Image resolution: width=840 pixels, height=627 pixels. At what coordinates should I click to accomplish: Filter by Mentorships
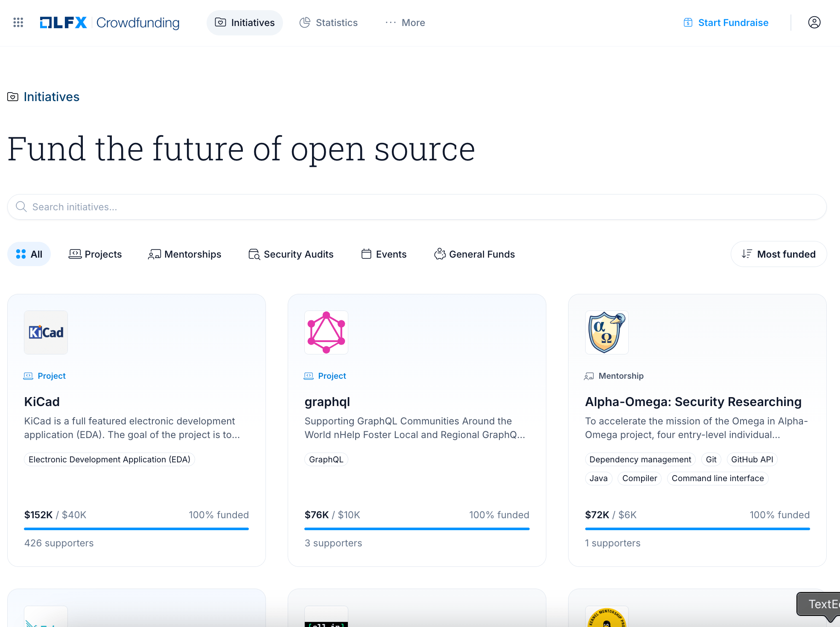coord(184,254)
